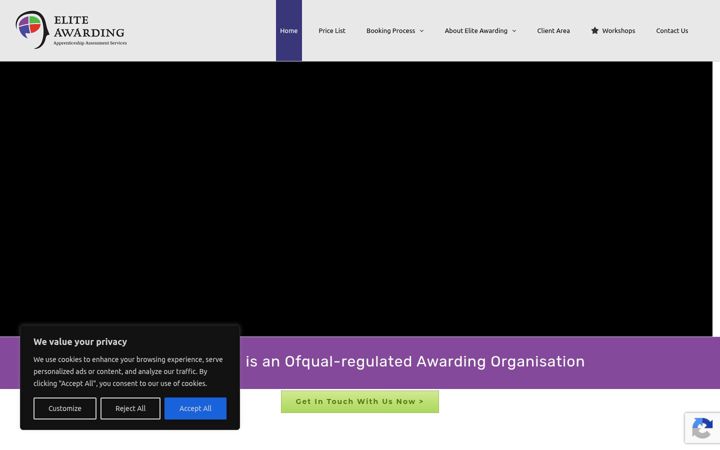The height and width of the screenshot is (450, 720).
Task: Go to Client Area
Action: point(553,30)
